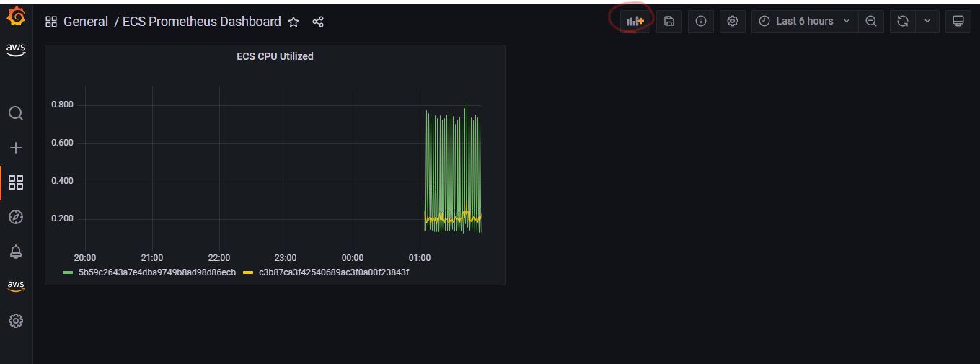Image resolution: width=980 pixels, height=364 pixels.
Task: Click the Add panel icon
Action: pyautogui.click(x=635, y=21)
